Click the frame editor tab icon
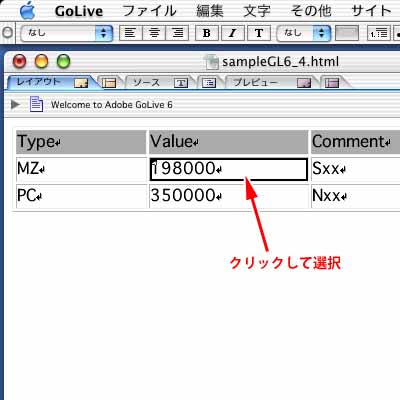Screen dimensions: 400x400 pyautogui.click(x=109, y=83)
